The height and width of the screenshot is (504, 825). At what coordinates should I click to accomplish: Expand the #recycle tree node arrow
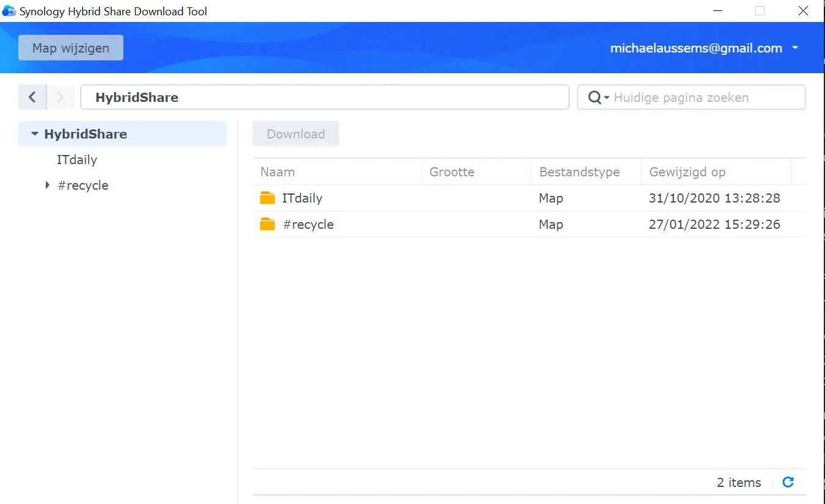point(48,185)
